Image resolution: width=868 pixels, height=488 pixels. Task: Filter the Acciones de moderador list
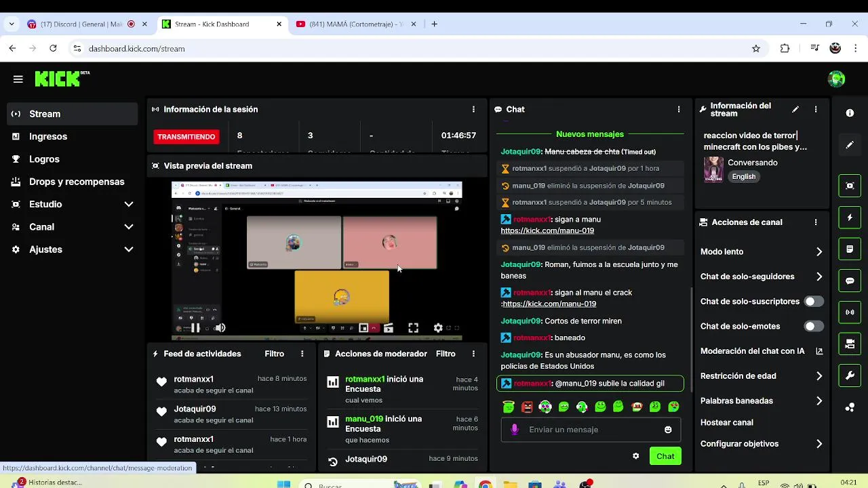pos(446,354)
